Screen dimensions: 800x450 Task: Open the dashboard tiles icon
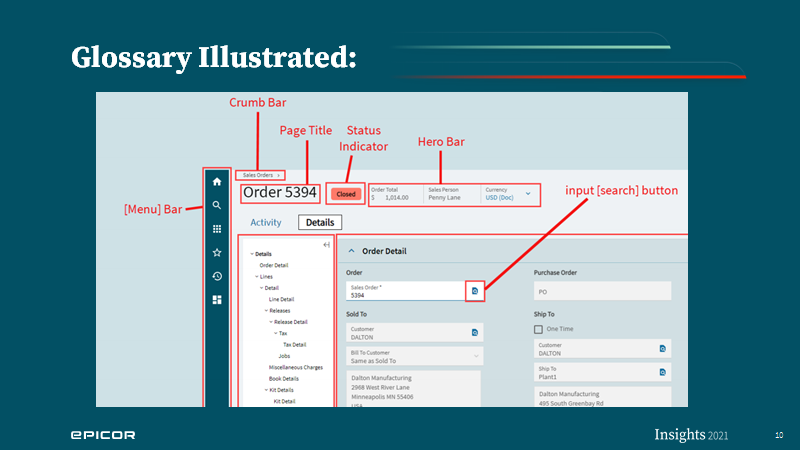217,299
